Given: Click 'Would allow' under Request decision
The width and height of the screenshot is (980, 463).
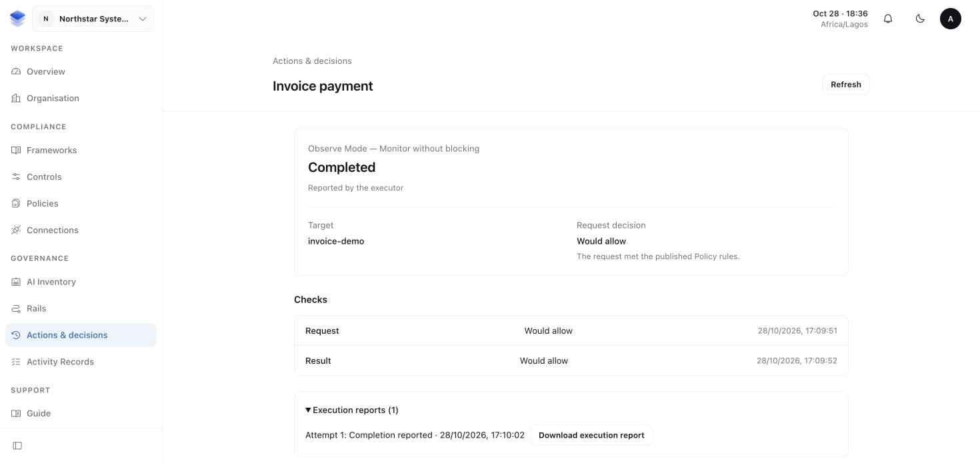Looking at the screenshot, I should (601, 241).
